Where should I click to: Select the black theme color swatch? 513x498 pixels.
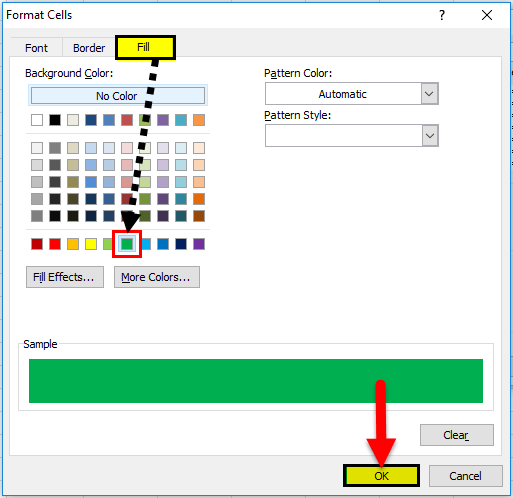pyautogui.click(x=55, y=120)
